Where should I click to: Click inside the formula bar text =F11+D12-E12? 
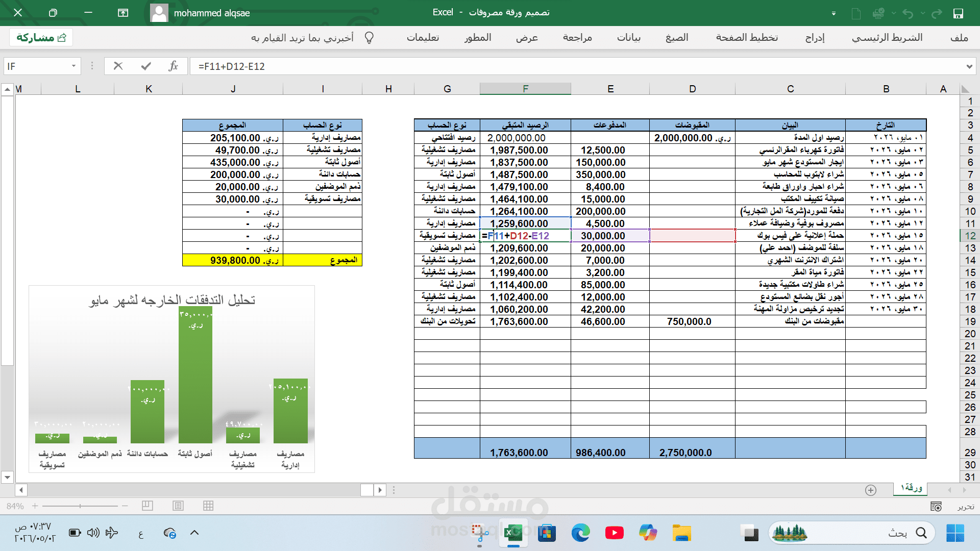(x=232, y=66)
